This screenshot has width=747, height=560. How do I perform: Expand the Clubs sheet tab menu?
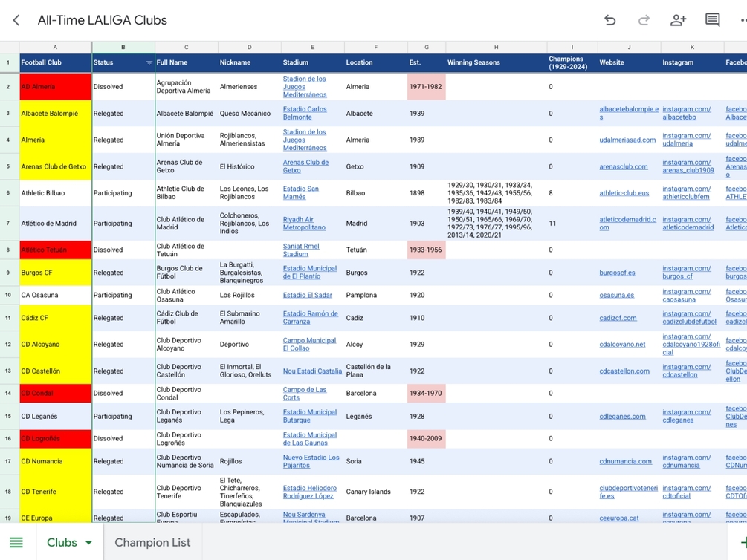coord(88,542)
